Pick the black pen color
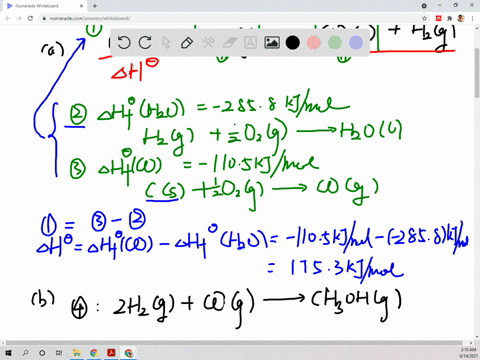This screenshot has height=360, width=480. 293,43
